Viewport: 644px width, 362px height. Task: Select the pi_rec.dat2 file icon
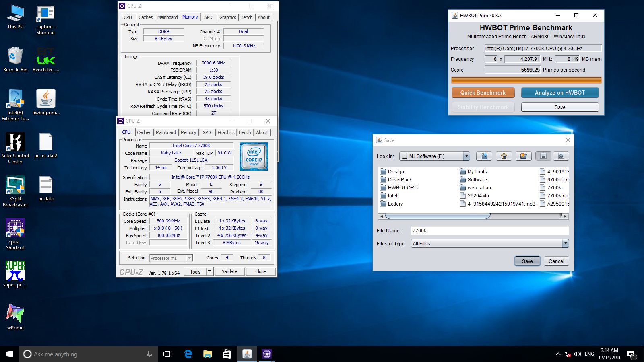(45, 145)
